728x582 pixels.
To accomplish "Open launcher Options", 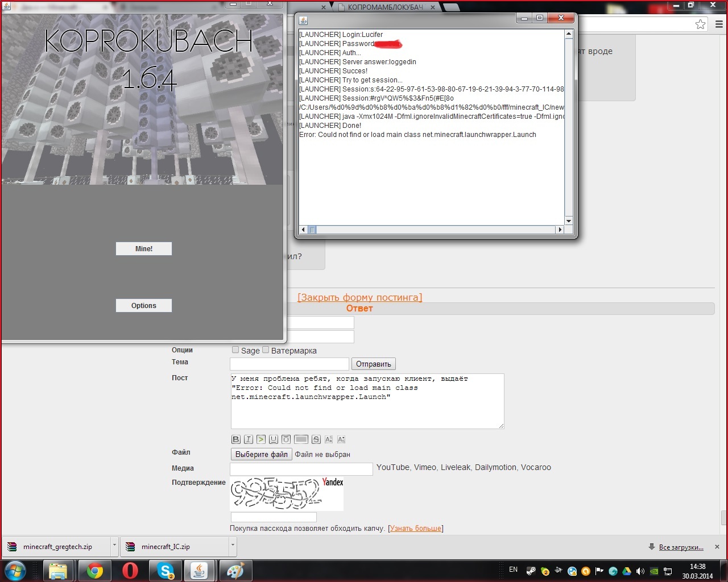I will tap(144, 306).
